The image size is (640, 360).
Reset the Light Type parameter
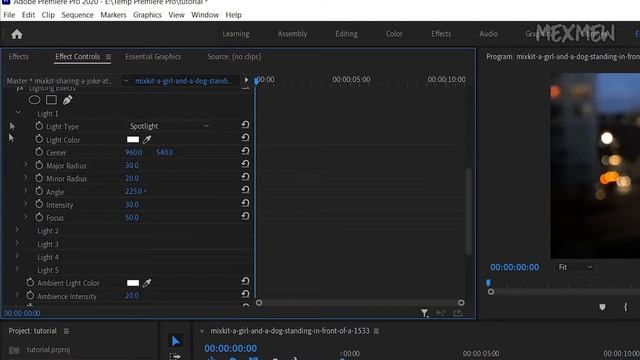(x=245, y=125)
